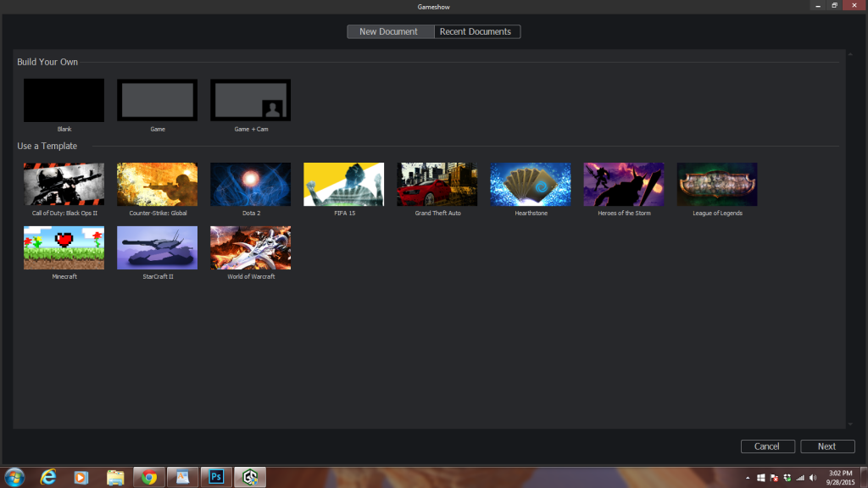Image resolution: width=868 pixels, height=488 pixels.
Task: Open the Recent Documents tab
Action: pos(477,31)
